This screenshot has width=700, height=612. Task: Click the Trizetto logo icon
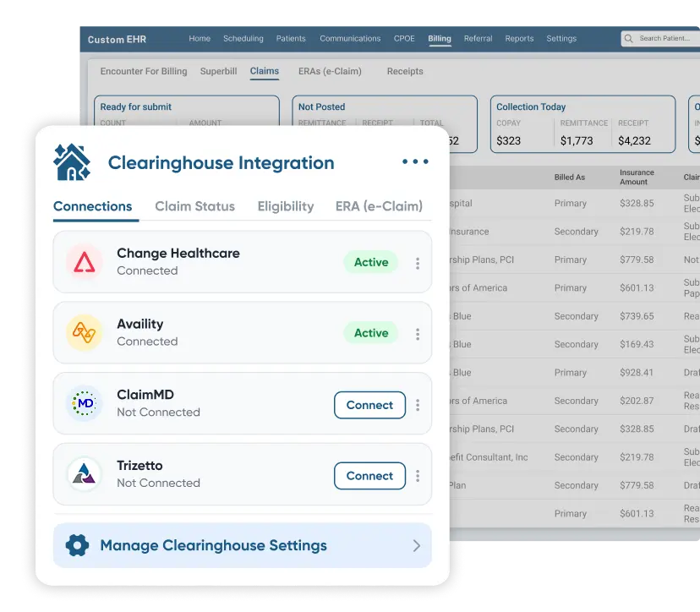84,474
